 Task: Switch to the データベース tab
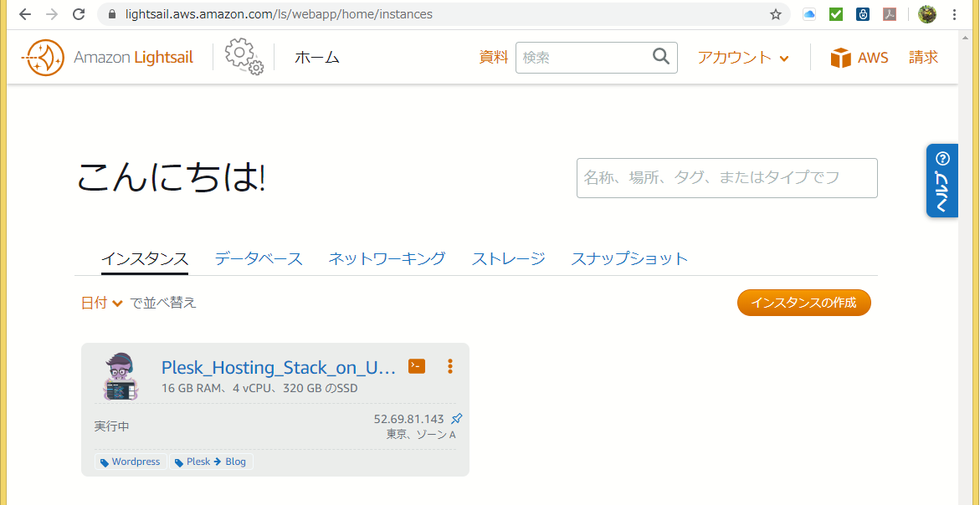pyautogui.click(x=259, y=258)
